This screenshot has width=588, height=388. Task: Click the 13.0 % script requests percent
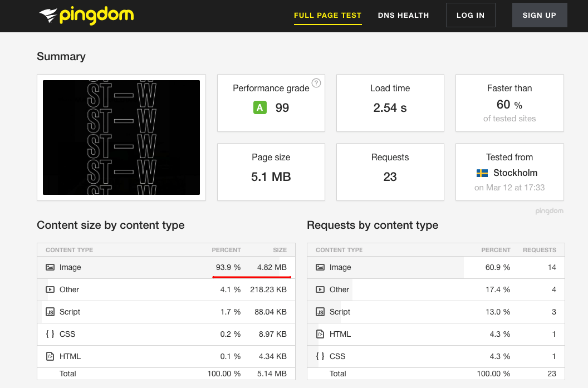click(498, 312)
